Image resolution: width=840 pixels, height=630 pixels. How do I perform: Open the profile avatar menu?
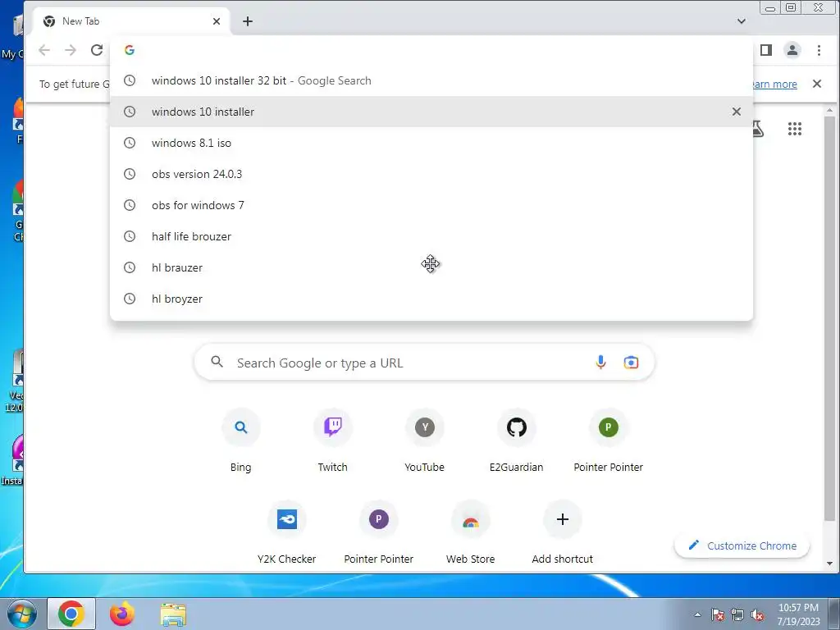[x=792, y=50]
